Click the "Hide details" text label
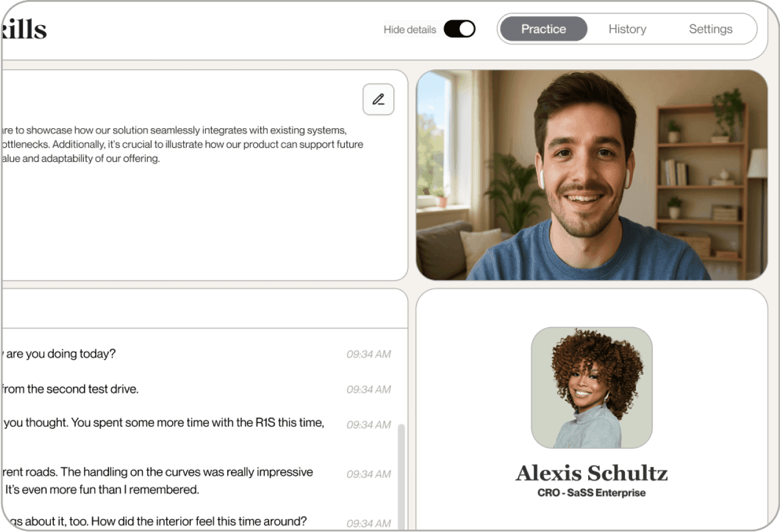Viewport: 780px width, 532px height. tap(409, 29)
